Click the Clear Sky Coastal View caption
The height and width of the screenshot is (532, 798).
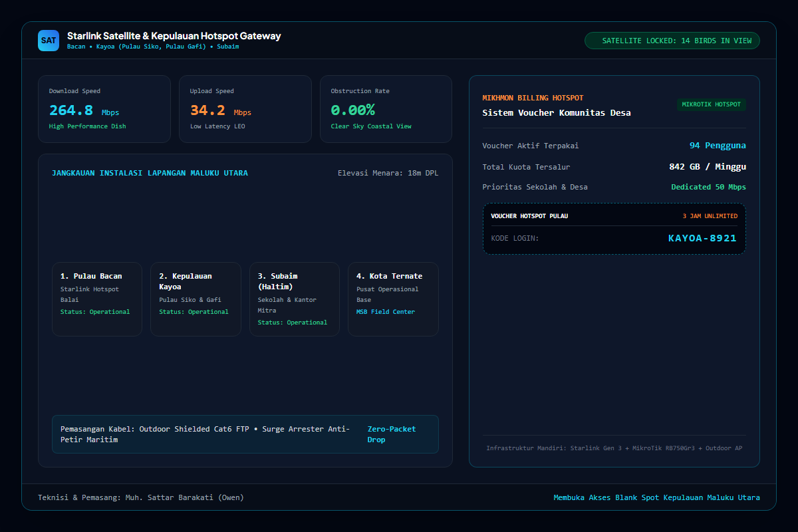coord(371,126)
